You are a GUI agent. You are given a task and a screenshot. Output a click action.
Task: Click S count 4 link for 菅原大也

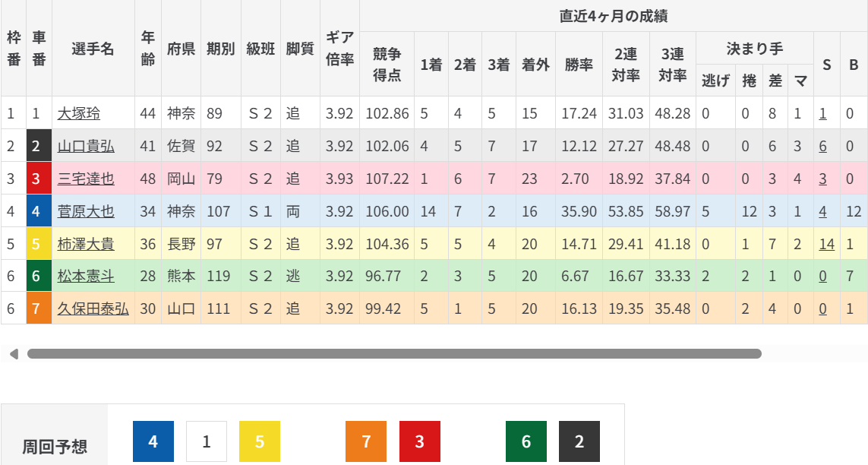click(822, 211)
